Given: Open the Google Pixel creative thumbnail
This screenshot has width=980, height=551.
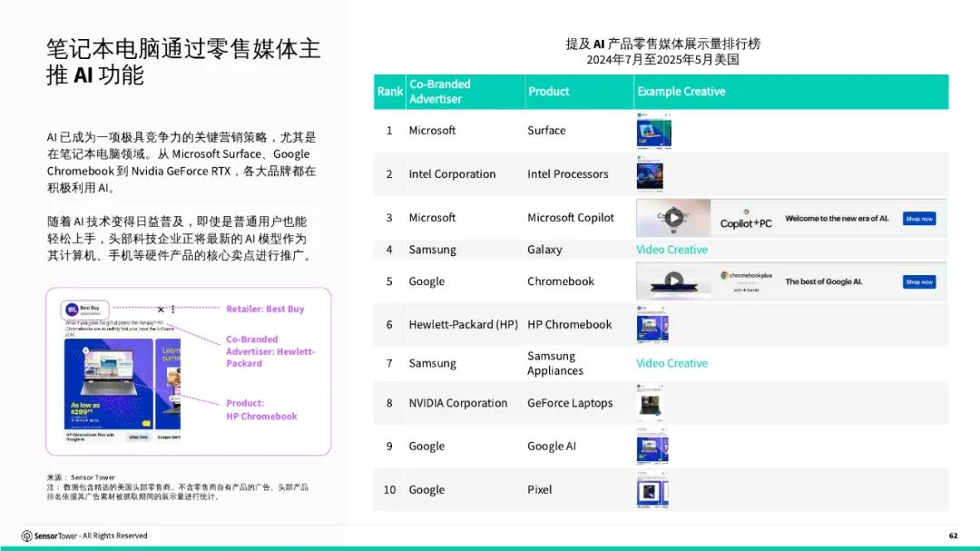Looking at the screenshot, I should [x=652, y=489].
